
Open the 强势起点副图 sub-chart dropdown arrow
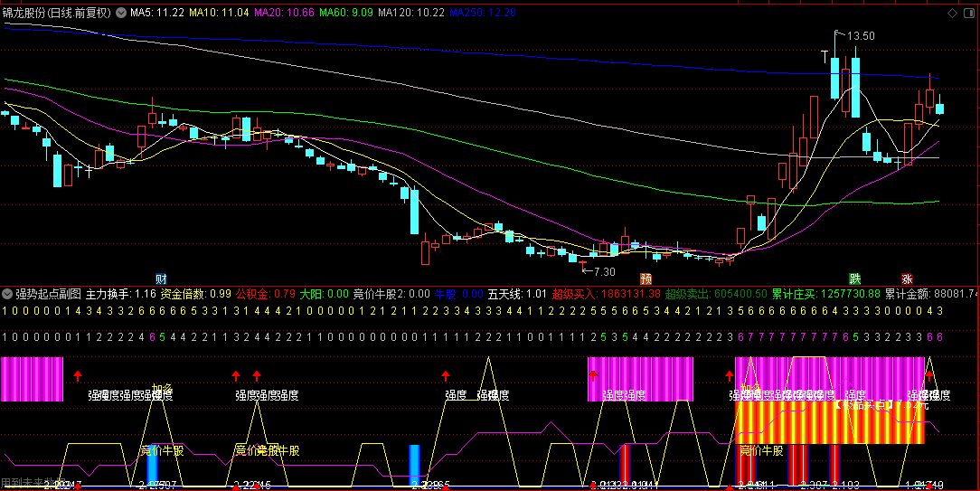[x=7, y=293]
